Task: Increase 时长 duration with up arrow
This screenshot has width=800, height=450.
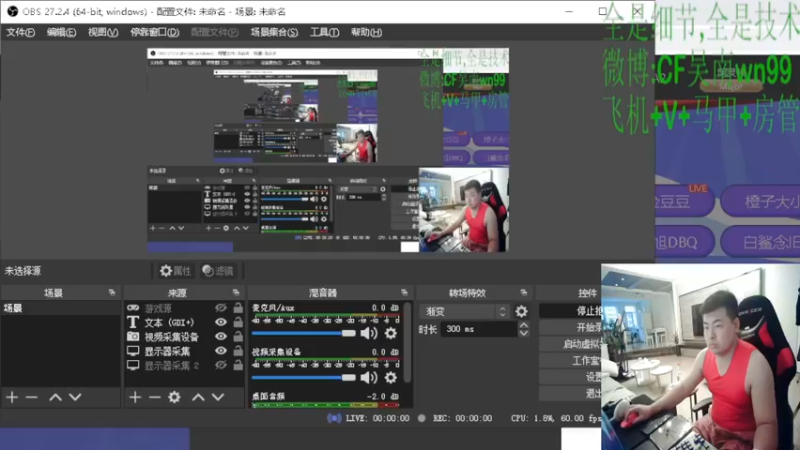Action: [x=523, y=325]
